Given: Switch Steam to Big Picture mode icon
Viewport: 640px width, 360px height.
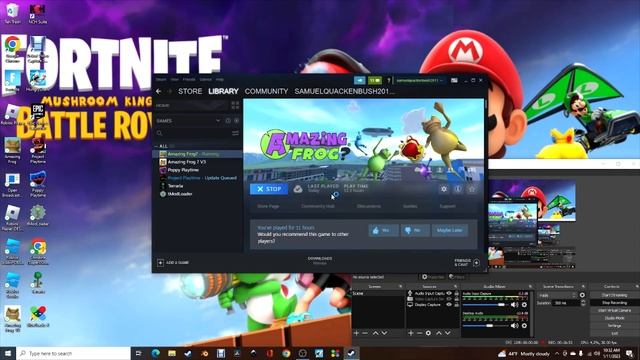Looking at the screenshot, I should [454, 80].
